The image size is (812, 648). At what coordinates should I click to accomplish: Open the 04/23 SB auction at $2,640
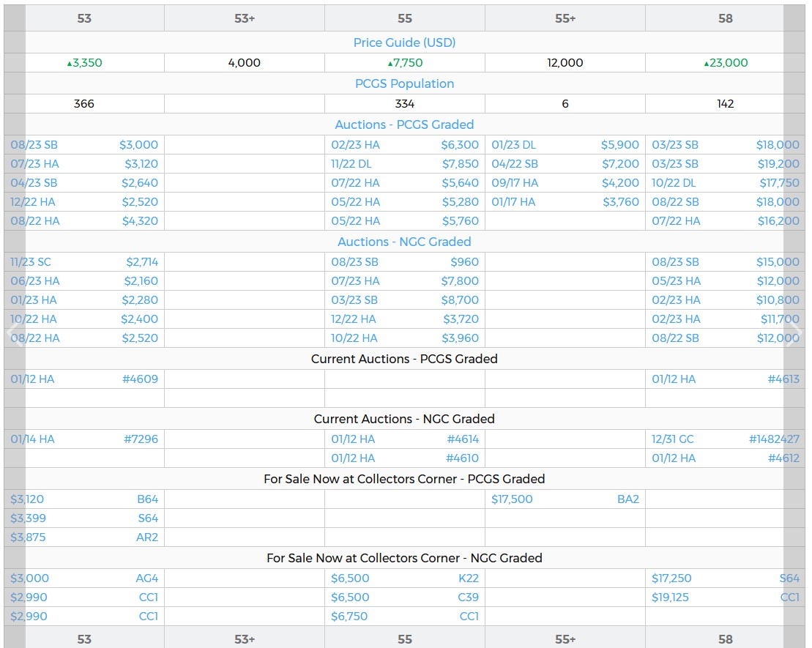(84, 183)
